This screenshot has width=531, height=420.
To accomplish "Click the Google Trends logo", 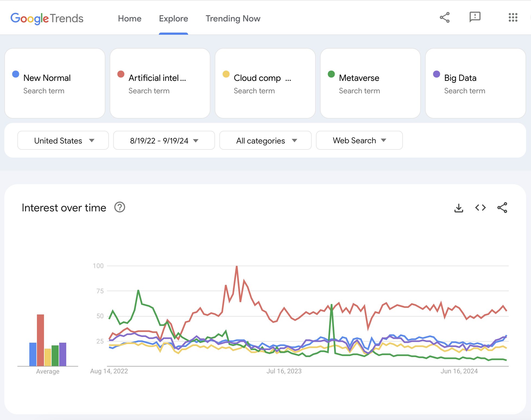I will click(x=47, y=18).
